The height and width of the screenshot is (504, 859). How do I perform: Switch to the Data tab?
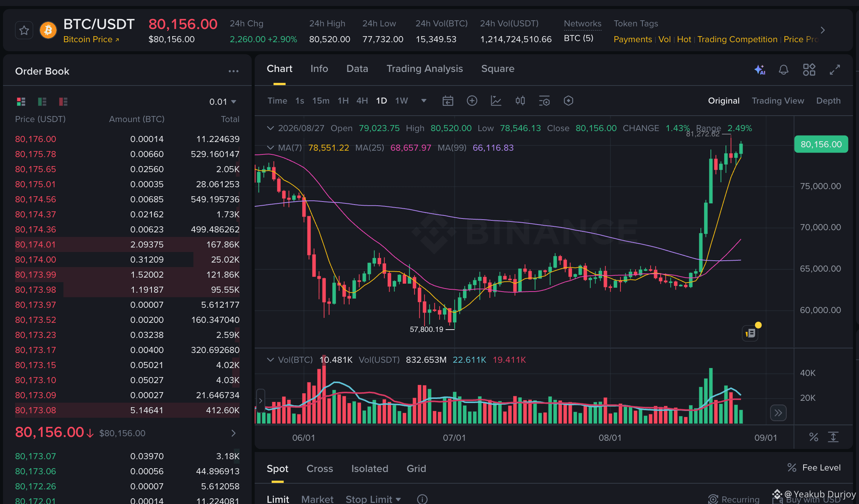pyautogui.click(x=357, y=69)
